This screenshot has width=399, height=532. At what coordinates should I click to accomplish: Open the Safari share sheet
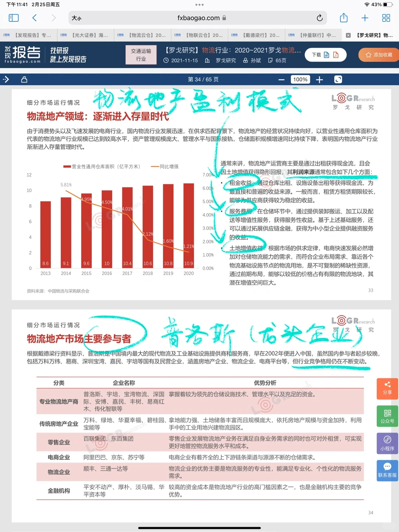click(x=344, y=17)
